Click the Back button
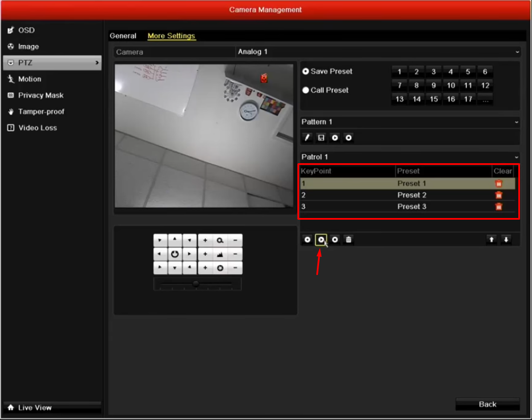The width and height of the screenshot is (532, 420). coord(487,404)
